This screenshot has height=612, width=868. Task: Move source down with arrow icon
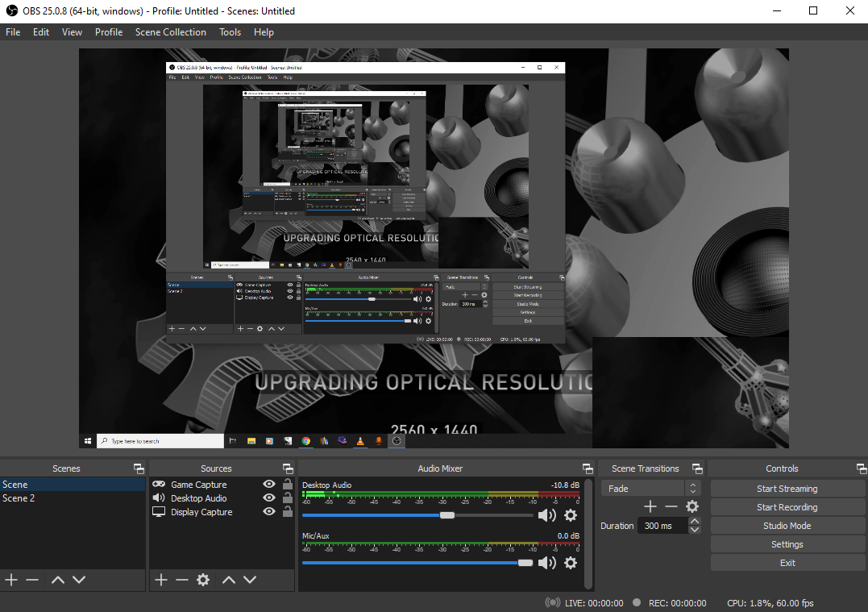[x=250, y=580]
